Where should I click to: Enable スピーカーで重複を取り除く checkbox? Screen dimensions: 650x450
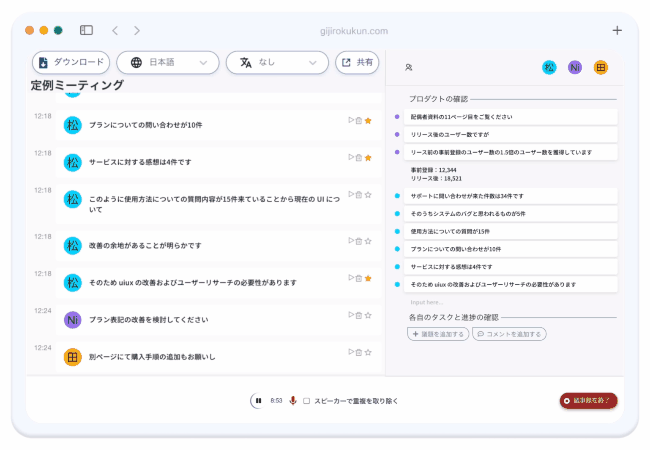click(307, 401)
